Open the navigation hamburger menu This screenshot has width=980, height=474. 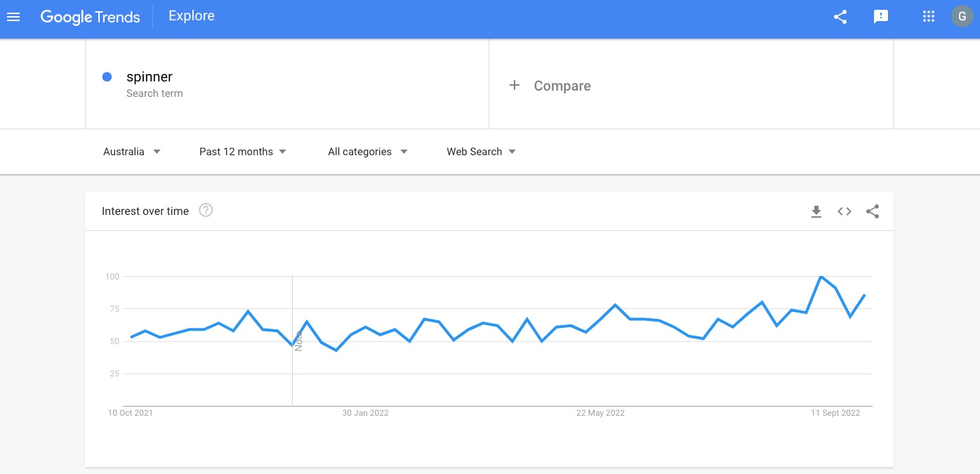point(13,17)
